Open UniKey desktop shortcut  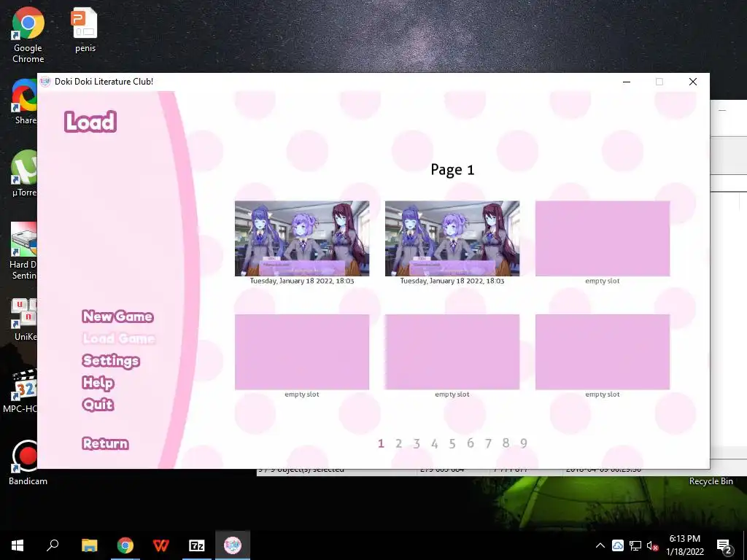click(x=24, y=320)
